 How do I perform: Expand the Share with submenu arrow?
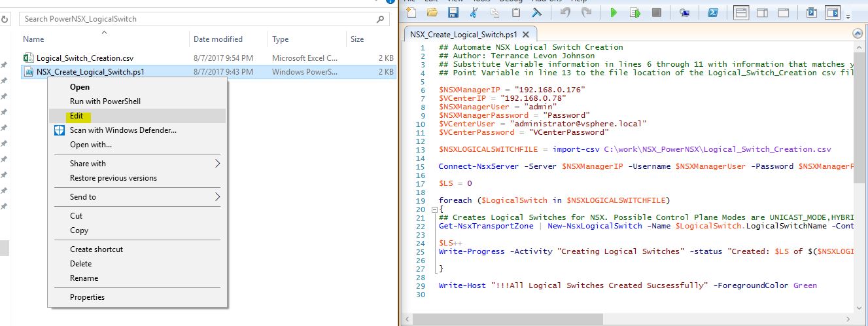[218, 164]
